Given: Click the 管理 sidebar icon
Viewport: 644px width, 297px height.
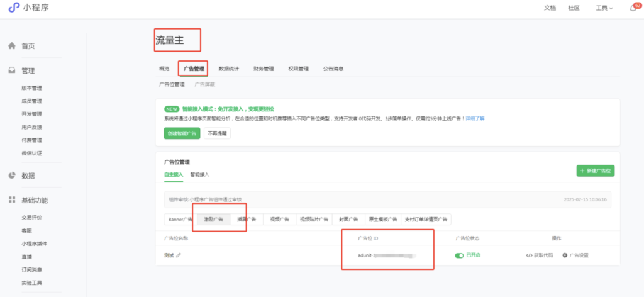Looking at the screenshot, I should point(11,70).
